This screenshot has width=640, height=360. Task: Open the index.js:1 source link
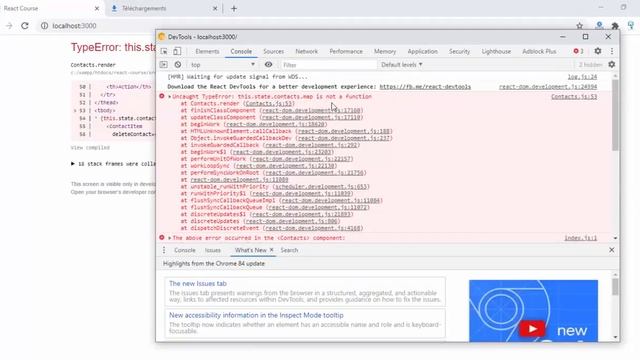580,238
